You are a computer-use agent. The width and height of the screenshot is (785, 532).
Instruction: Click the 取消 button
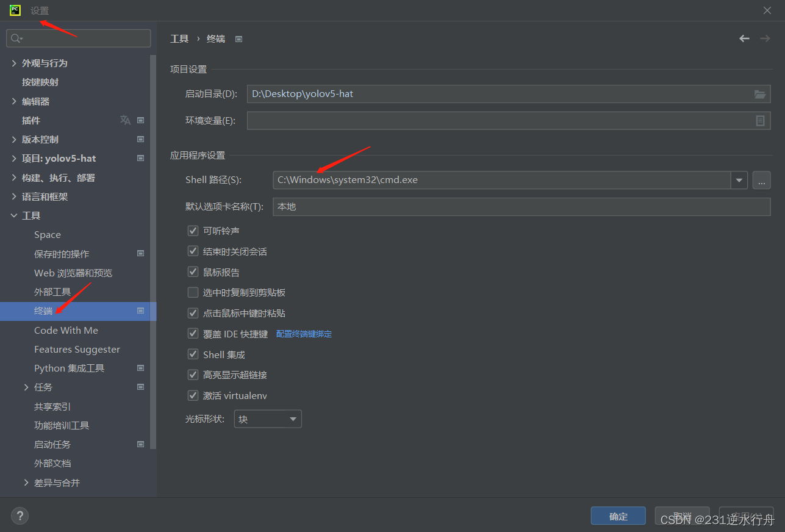point(682,516)
